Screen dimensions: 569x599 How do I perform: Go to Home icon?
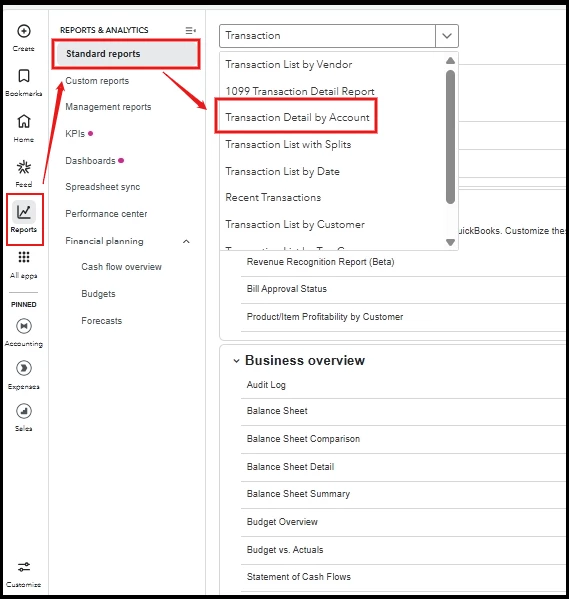24,121
